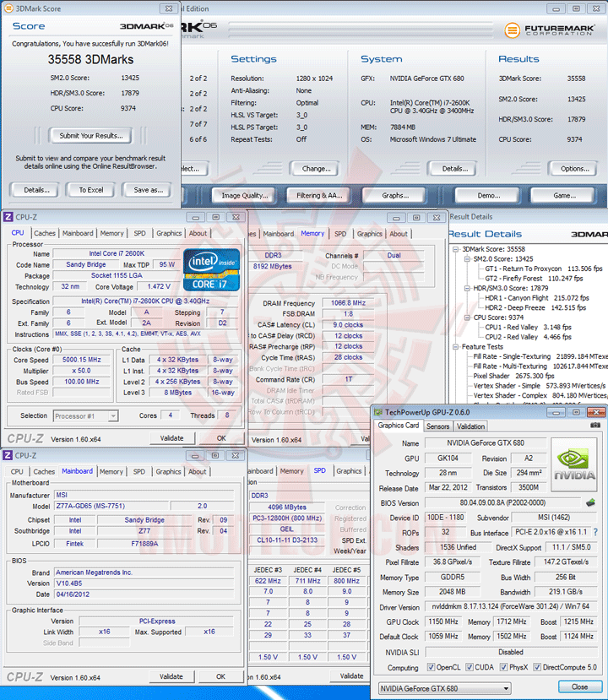This screenshot has width=608, height=700.
Task: Click Validate in CPU-Z CPU window
Action: point(172,438)
